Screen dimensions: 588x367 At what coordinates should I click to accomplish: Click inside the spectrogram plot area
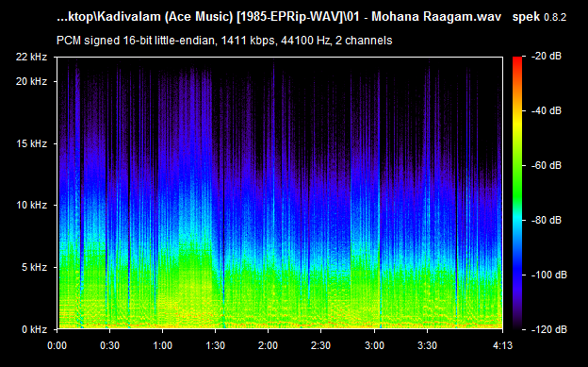(x=280, y=193)
